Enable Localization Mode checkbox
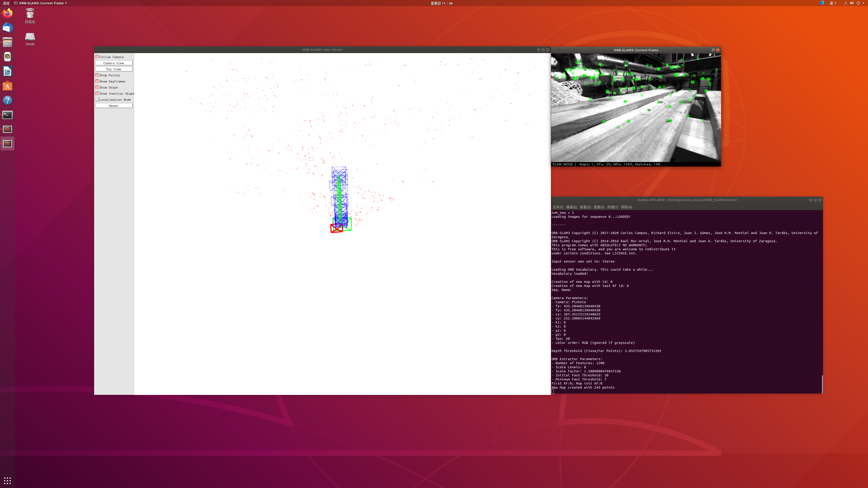 pos(97,100)
